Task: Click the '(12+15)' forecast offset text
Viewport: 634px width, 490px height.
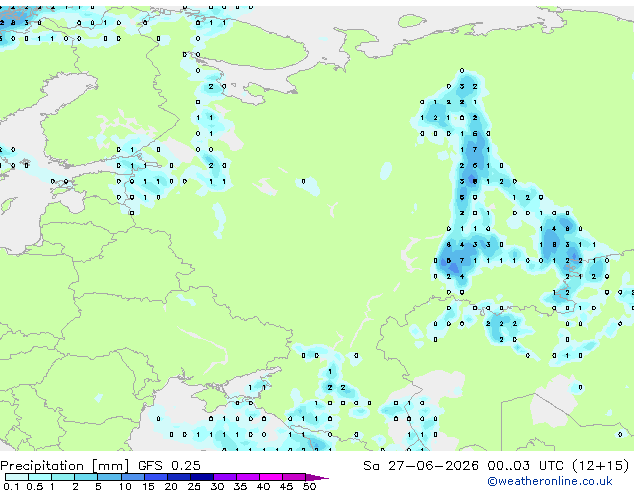Action: pos(601,466)
